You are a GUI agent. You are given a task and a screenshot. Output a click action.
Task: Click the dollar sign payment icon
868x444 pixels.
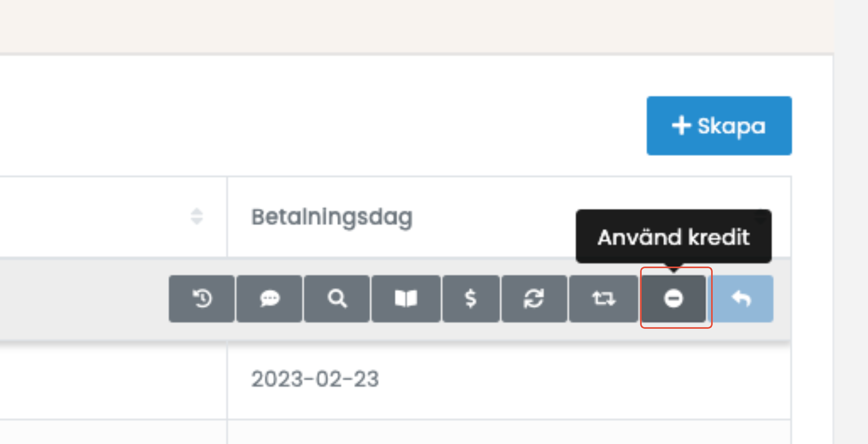tap(471, 299)
